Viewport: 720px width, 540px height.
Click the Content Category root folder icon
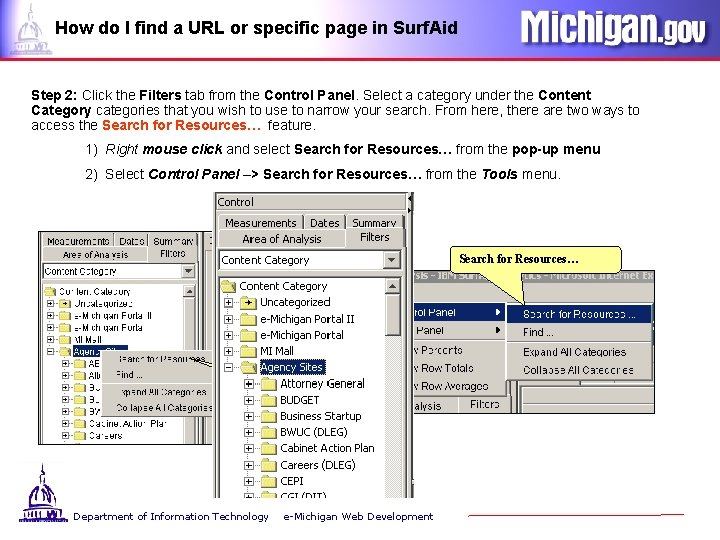pyautogui.click(x=228, y=286)
